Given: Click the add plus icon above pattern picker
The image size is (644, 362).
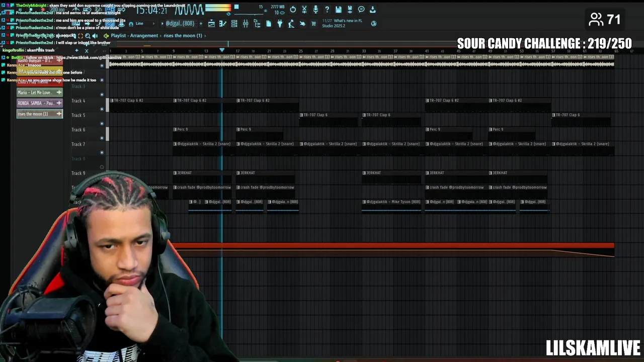Looking at the screenshot, I should point(76,50).
